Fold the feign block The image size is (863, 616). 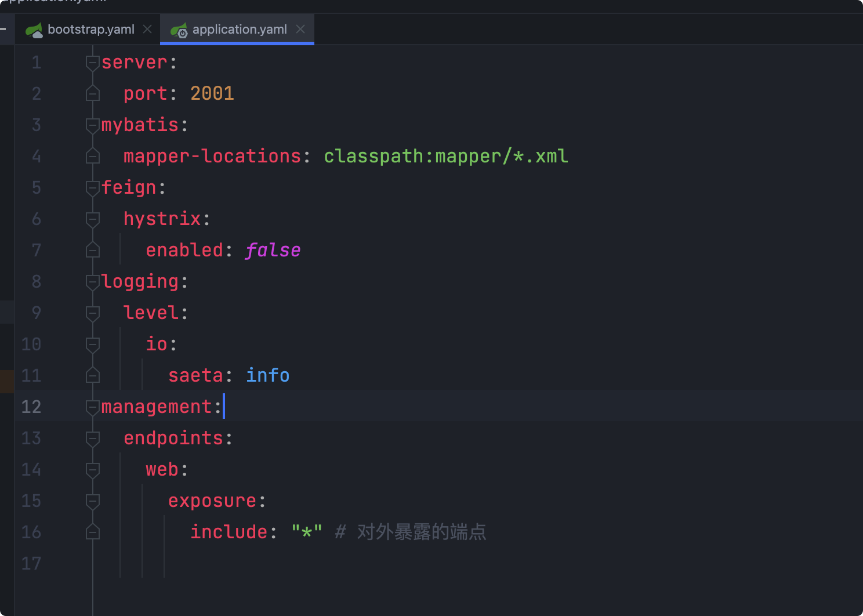[x=93, y=188]
